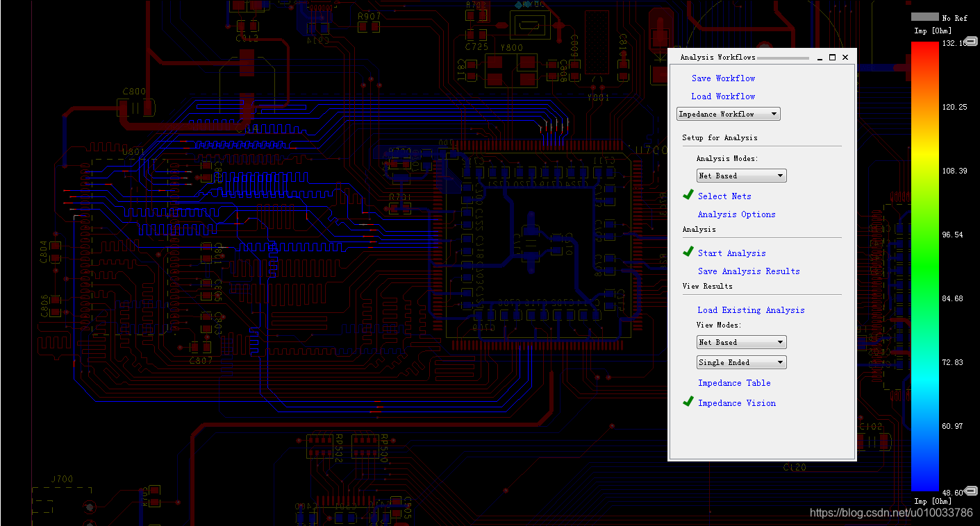
Task: Open the Impedance Workflow dropdown
Action: coord(729,114)
